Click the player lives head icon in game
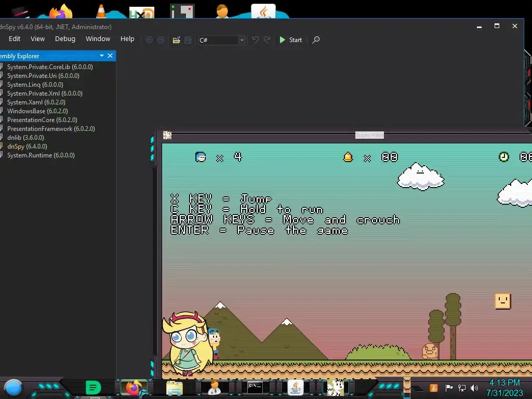The height and width of the screenshot is (399, 532). pos(201,157)
